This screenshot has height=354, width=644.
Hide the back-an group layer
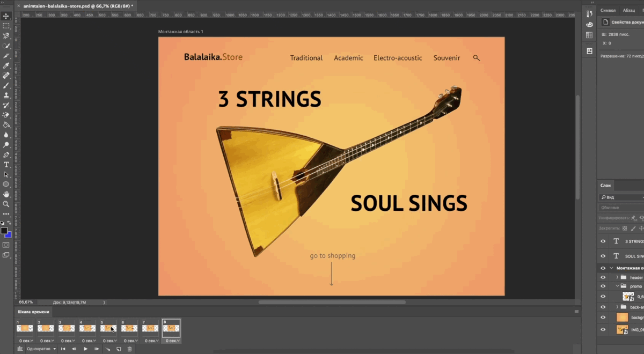[603, 307]
